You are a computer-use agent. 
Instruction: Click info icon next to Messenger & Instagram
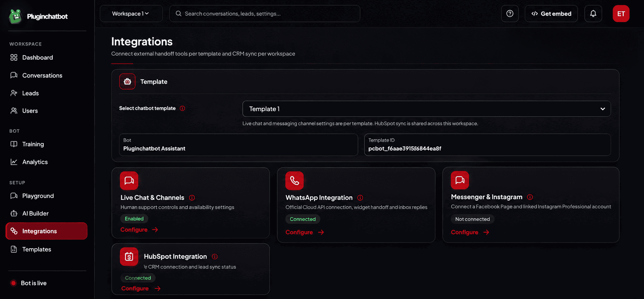pyautogui.click(x=530, y=197)
